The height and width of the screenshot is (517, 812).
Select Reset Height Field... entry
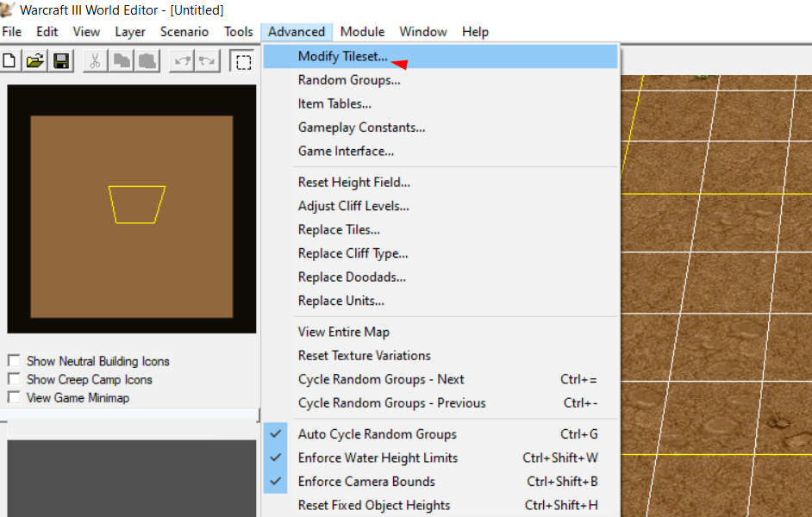tap(440, 182)
